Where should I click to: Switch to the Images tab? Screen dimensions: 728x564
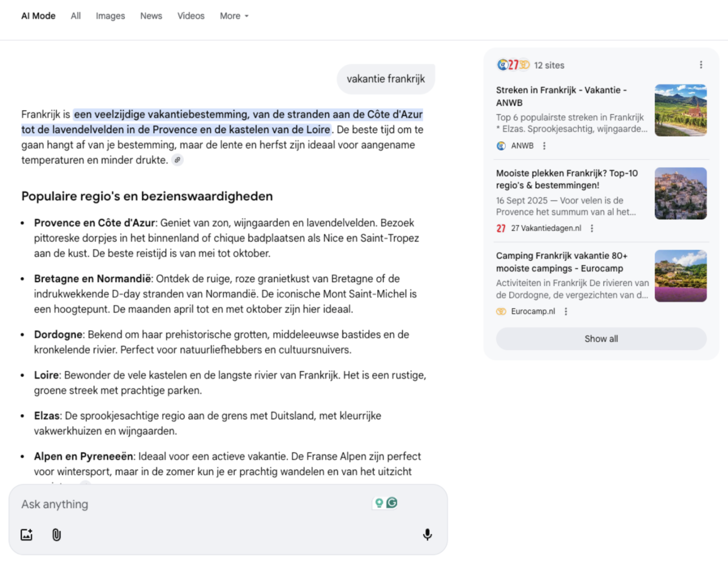coord(110,16)
